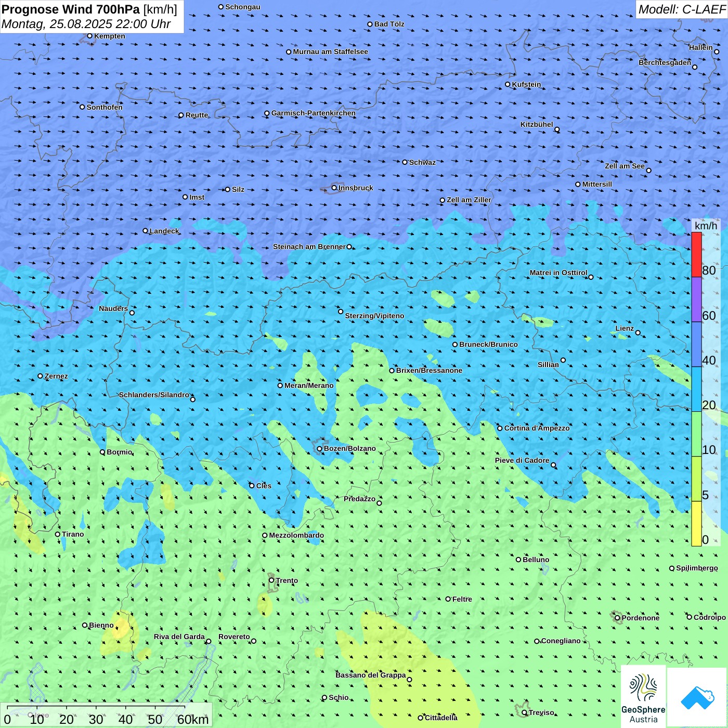Click the Bozen/Bolzano city marker

319,448
